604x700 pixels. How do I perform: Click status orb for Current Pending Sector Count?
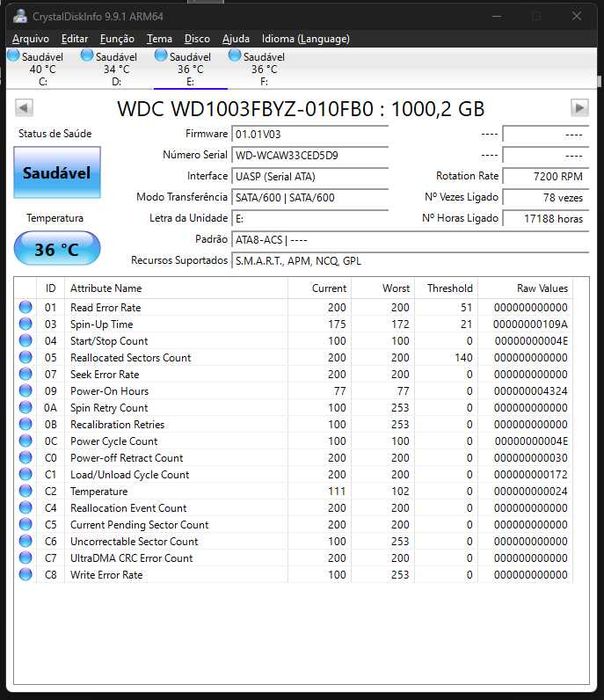tap(25, 525)
